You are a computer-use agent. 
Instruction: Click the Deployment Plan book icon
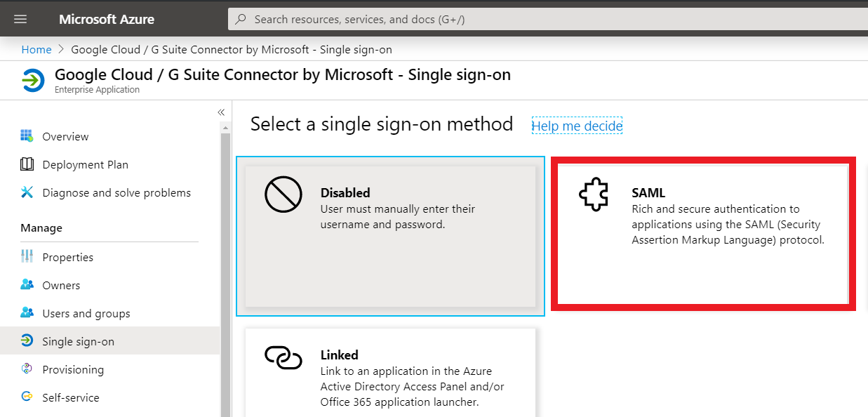click(x=27, y=164)
